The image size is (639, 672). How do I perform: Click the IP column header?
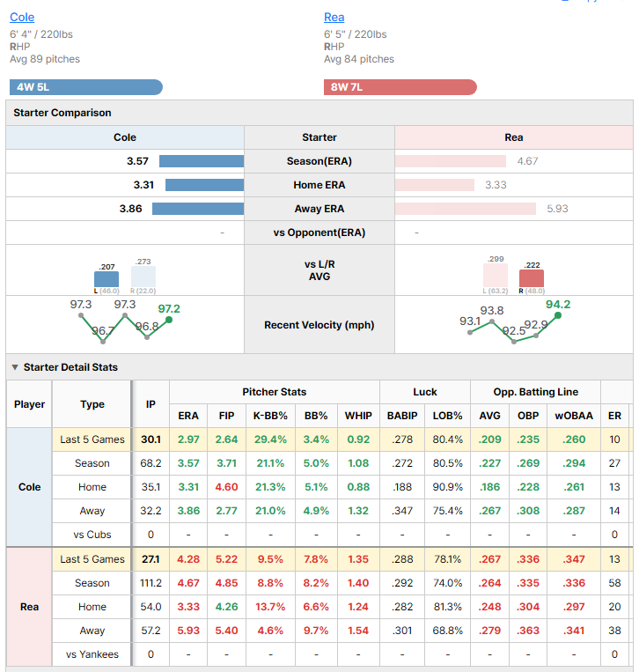151,404
